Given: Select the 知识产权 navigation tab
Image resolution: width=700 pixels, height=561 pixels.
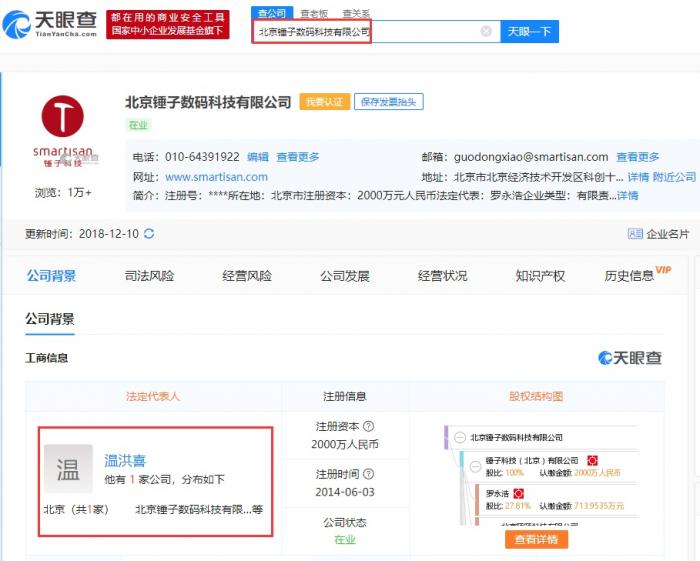Looking at the screenshot, I should coord(540,276).
